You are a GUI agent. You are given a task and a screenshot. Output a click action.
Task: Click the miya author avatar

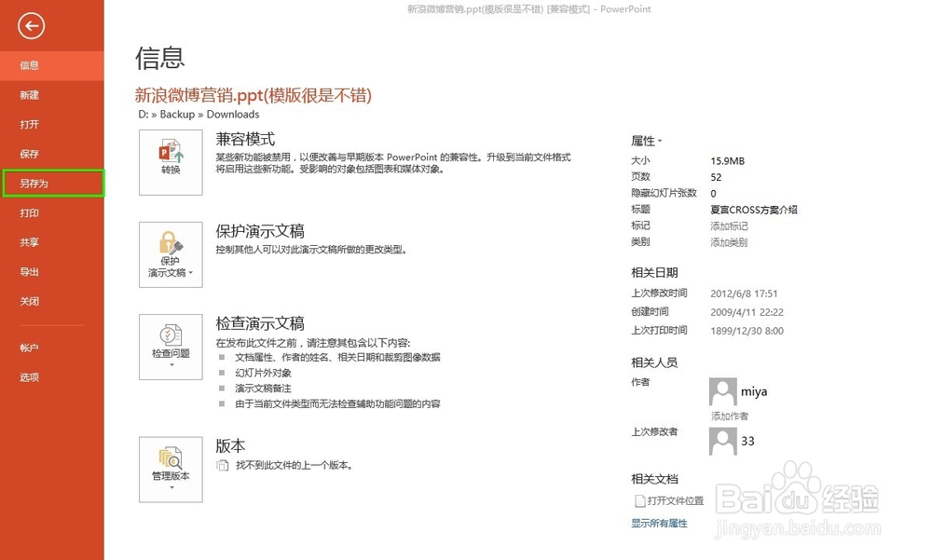(723, 391)
